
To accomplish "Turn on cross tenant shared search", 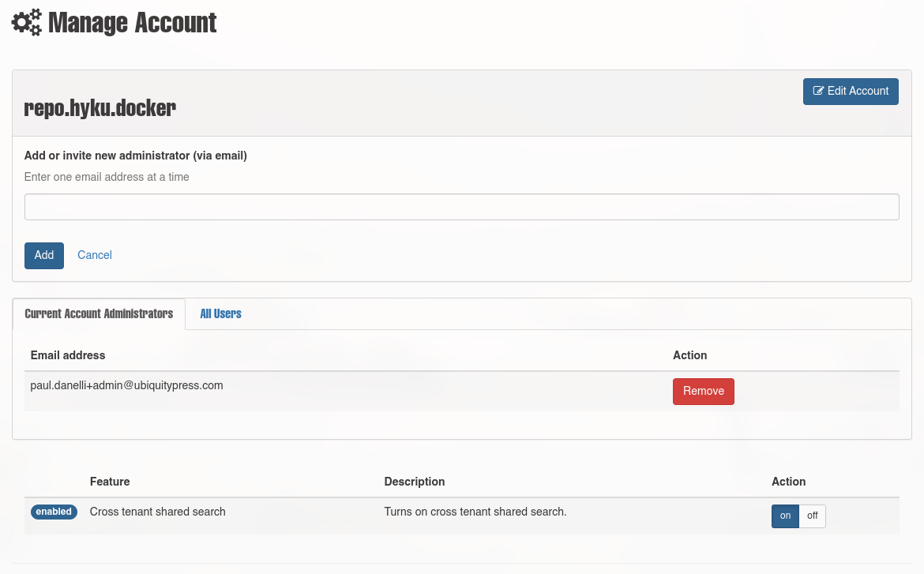I will click(785, 516).
